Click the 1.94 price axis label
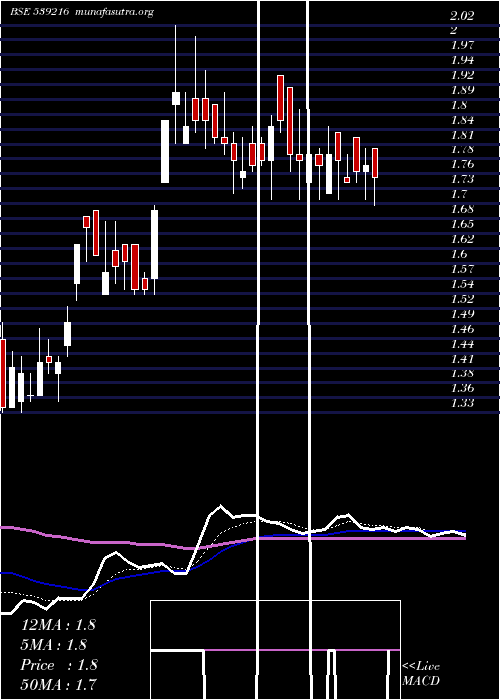This screenshot has height=700, width=500. pyautogui.click(x=462, y=60)
